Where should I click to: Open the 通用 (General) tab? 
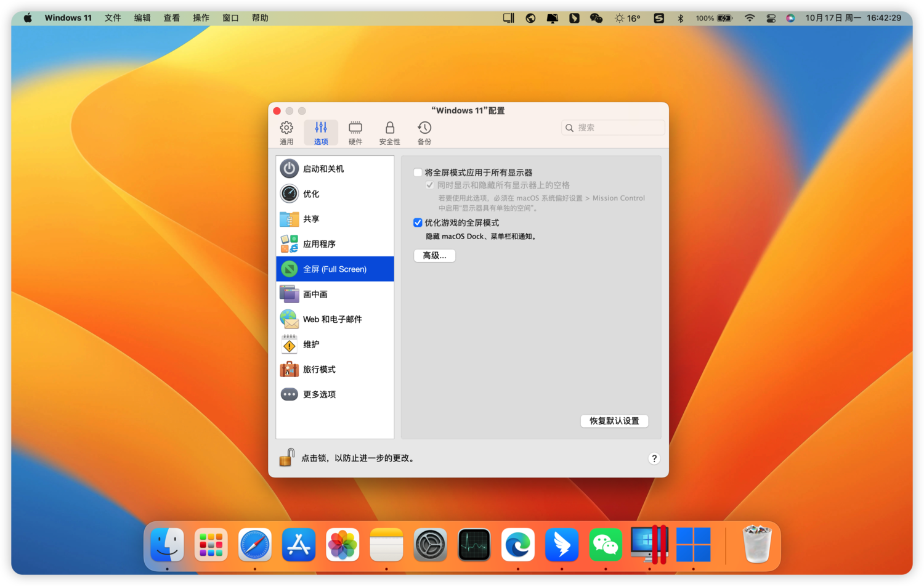click(x=286, y=132)
